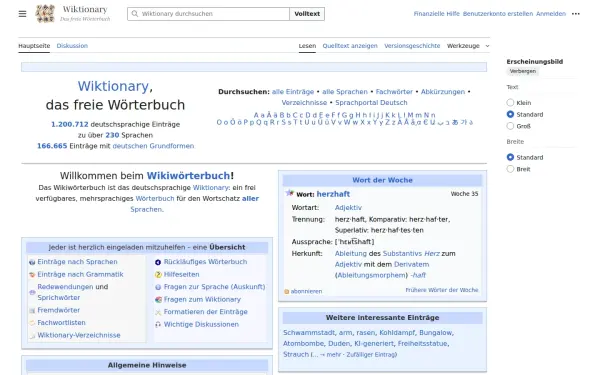Viewport: 600px width, 375px height.
Task: Click the star icon beside Wort: herzhaft
Action: click(290, 193)
